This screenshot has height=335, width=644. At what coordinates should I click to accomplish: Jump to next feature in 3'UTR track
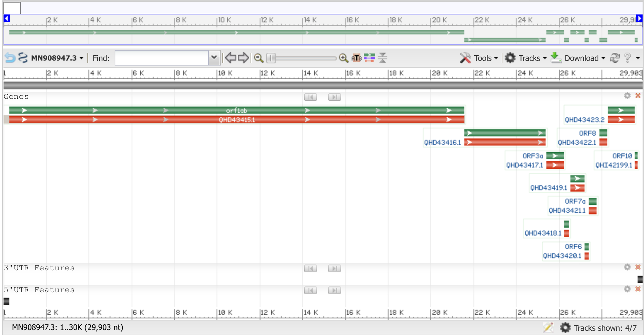pos(335,268)
